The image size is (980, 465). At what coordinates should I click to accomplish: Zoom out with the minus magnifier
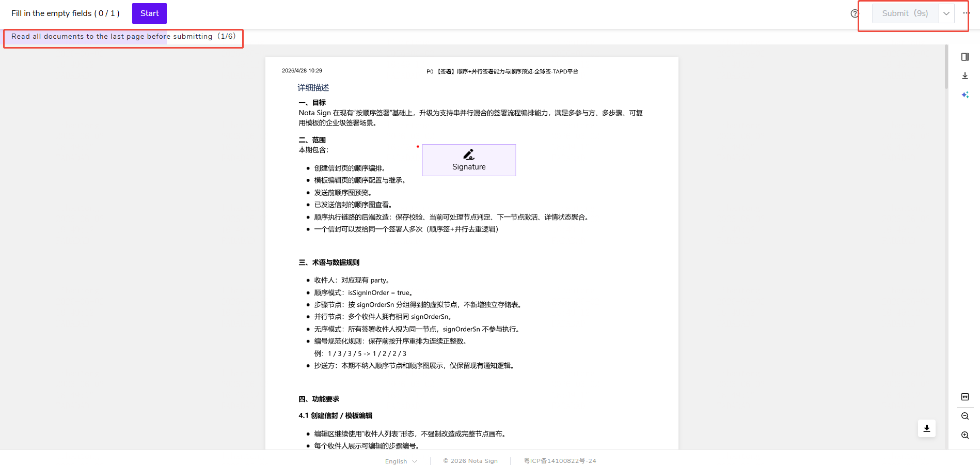click(965, 416)
